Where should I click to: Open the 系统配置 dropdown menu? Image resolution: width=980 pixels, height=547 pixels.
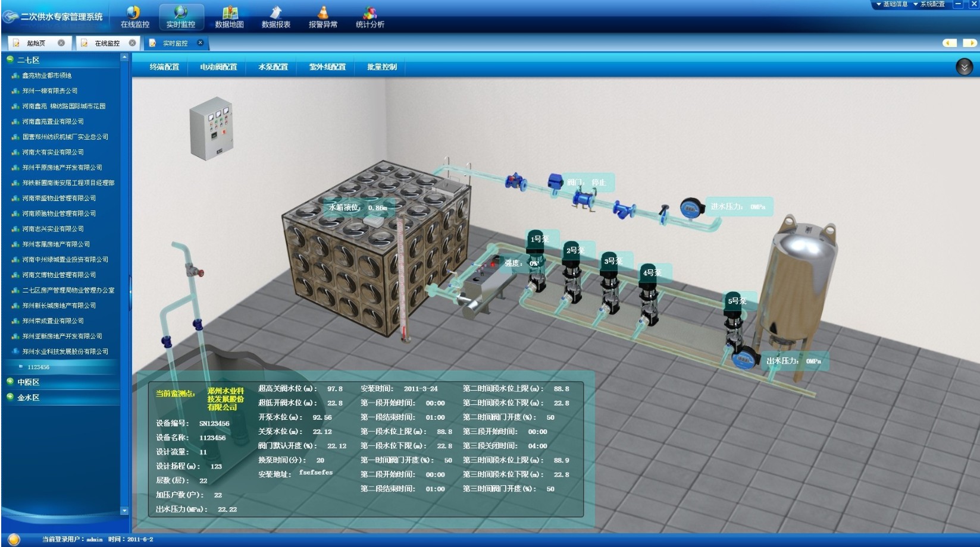pyautogui.click(x=932, y=4)
